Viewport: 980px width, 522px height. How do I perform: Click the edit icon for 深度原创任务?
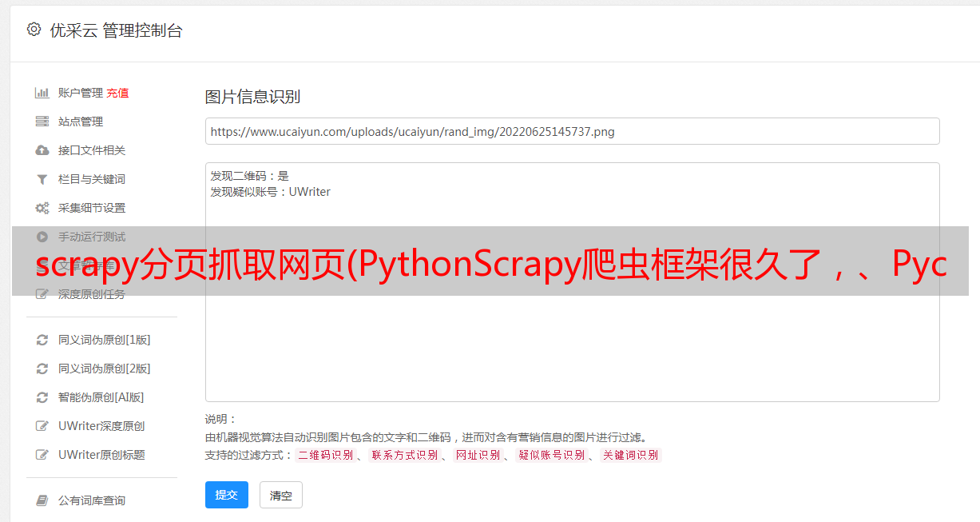point(42,294)
